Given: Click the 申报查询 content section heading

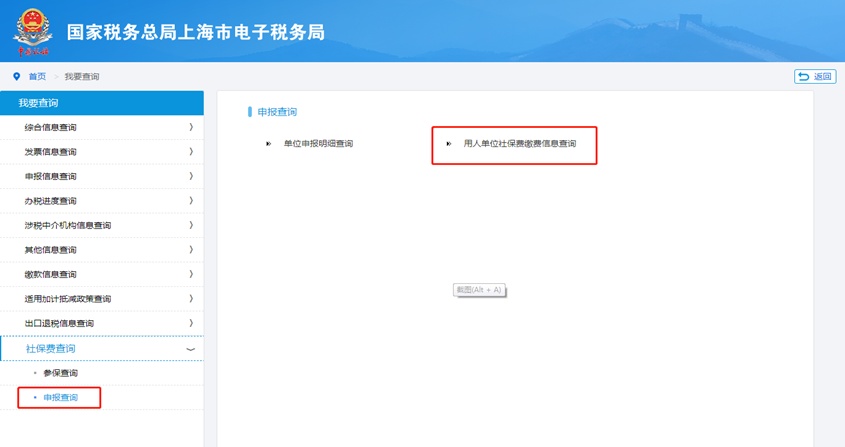Looking at the screenshot, I should click(x=277, y=112).
